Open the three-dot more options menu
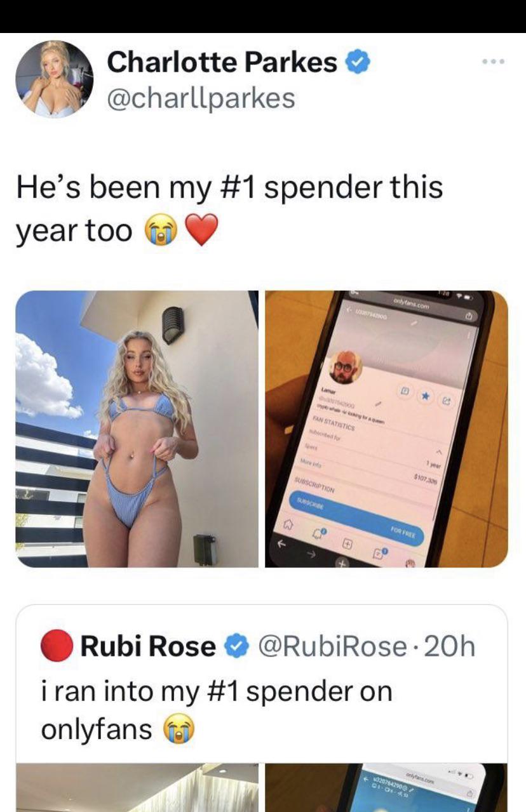The height and width of the screenshot is (812, 526). click(x=493, y=62)
